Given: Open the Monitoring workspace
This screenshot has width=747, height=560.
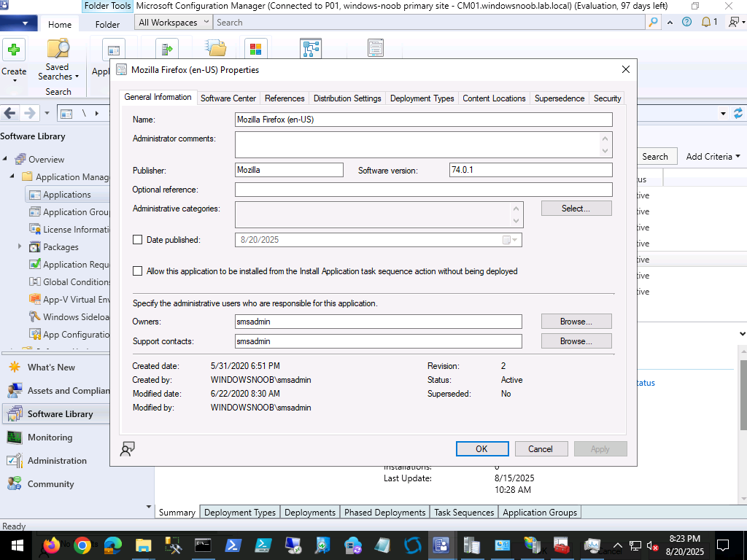Looking at the screenshot, I should [39, 437].
